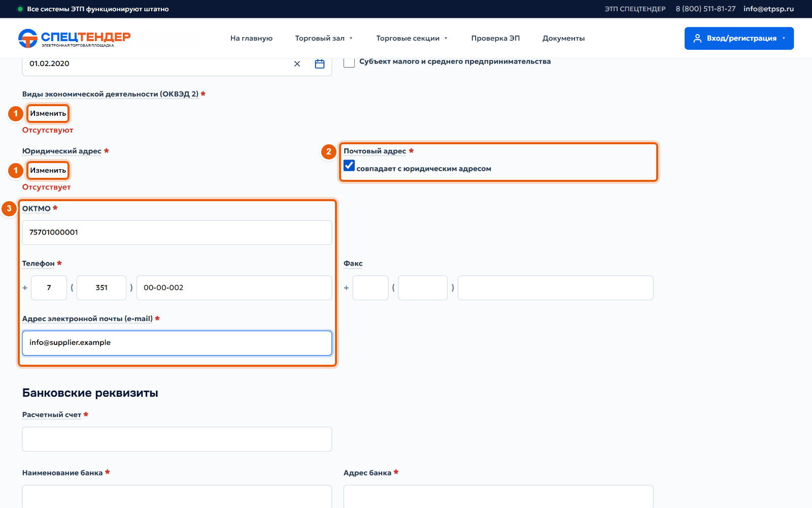
Task: Click the ЭТП СПЕЦТЕНДЕР top bar link
Action: [x=635, y=9]
